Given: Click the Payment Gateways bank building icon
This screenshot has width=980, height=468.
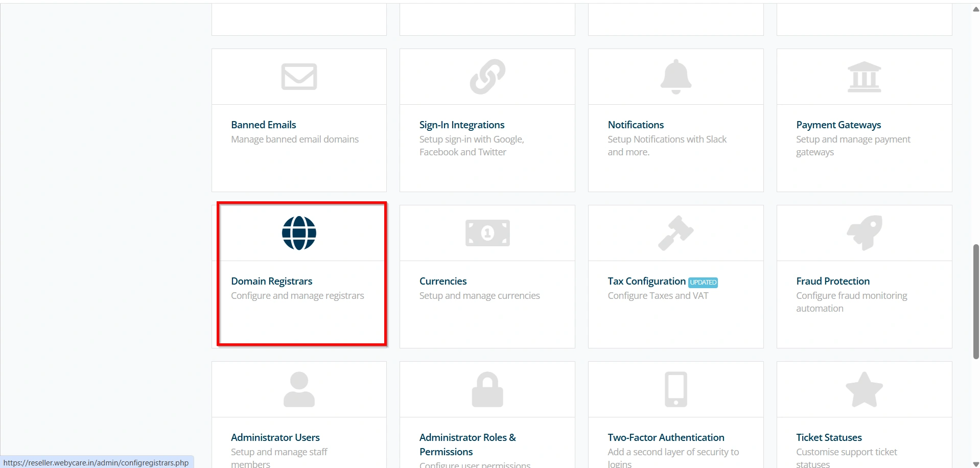Looking at the screenshot, I should [864, 77].
